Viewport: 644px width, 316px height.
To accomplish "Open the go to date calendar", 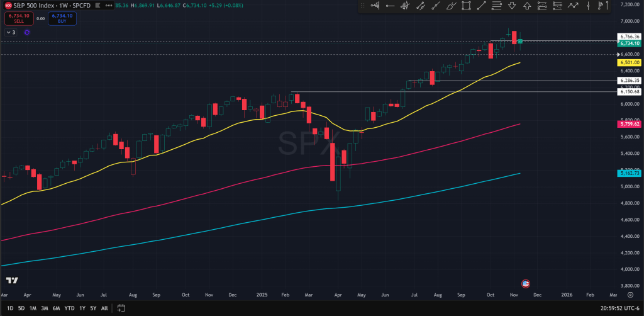I will pos(121,308).
